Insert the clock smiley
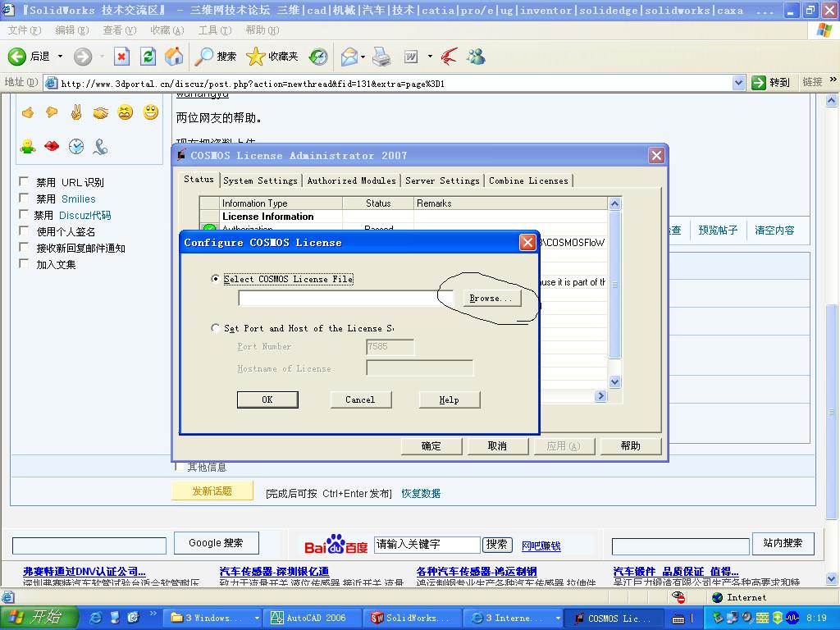The height and width of the screenshot is (630, 840). click(76, 146)
